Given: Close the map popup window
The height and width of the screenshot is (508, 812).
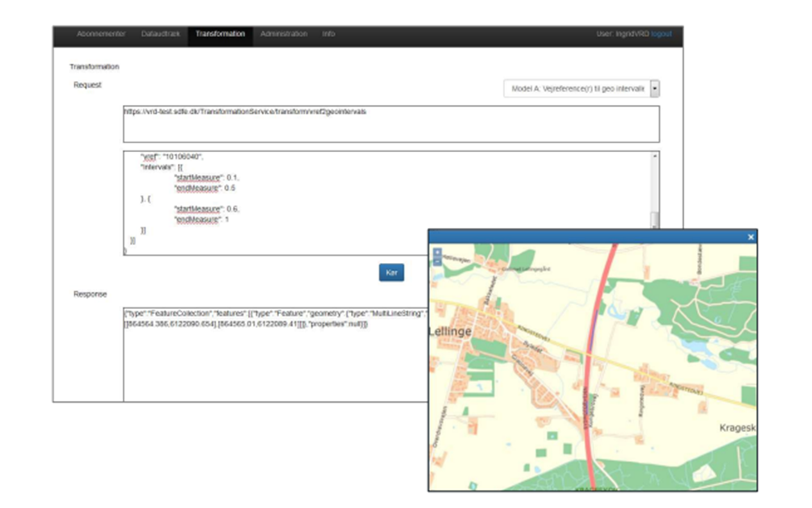Looking at the screenshot, I should pyautogui.click(x=751, y=237).
